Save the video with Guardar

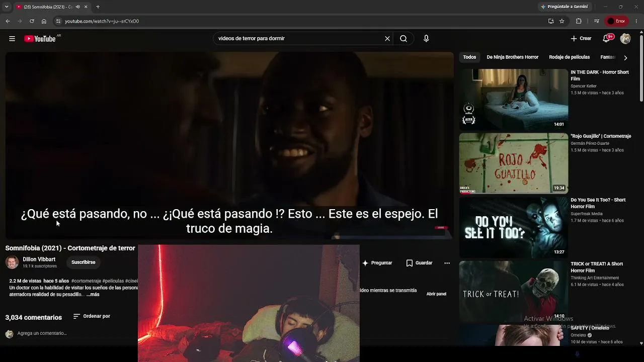[x=419, y=263]
